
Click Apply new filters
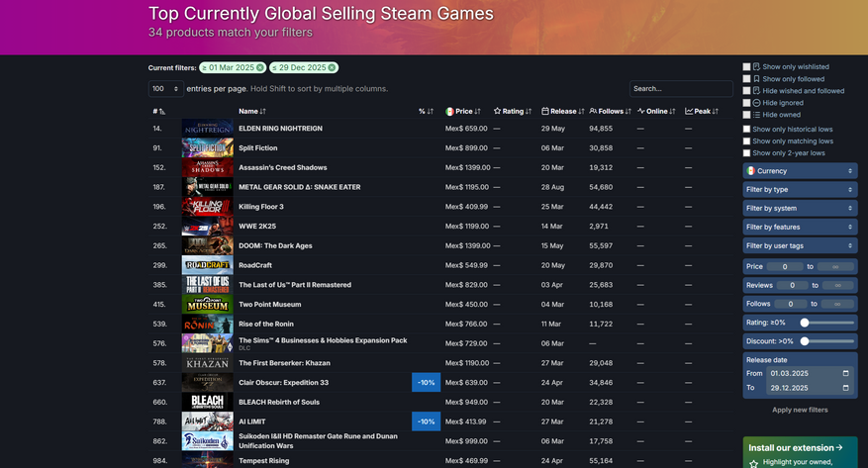pyautogui.click(x=800, y=410)
